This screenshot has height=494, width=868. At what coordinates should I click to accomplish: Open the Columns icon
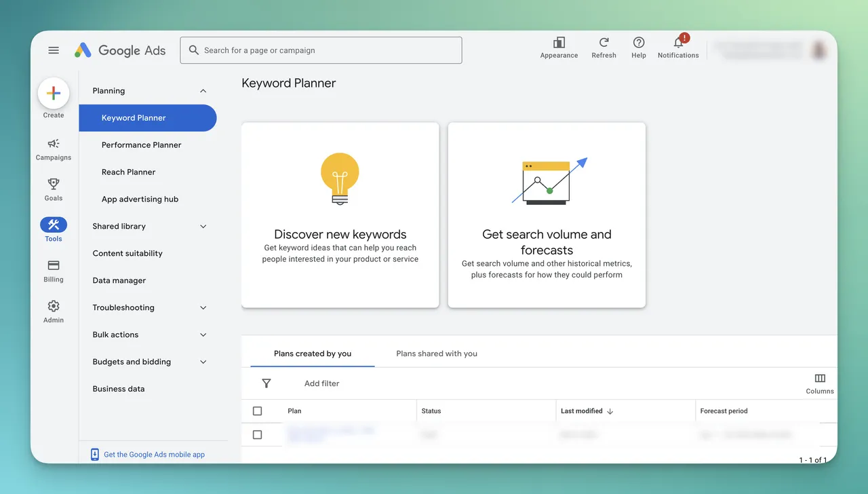[x=820, y=379]
